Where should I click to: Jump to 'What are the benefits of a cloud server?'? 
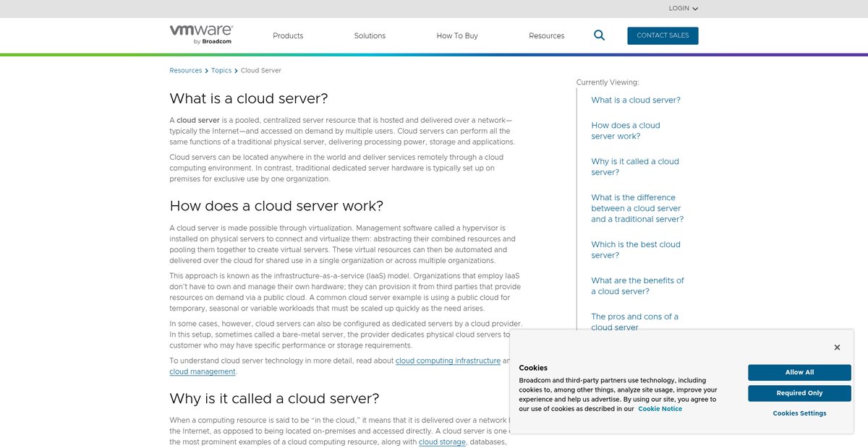click(x=637, y=286)
